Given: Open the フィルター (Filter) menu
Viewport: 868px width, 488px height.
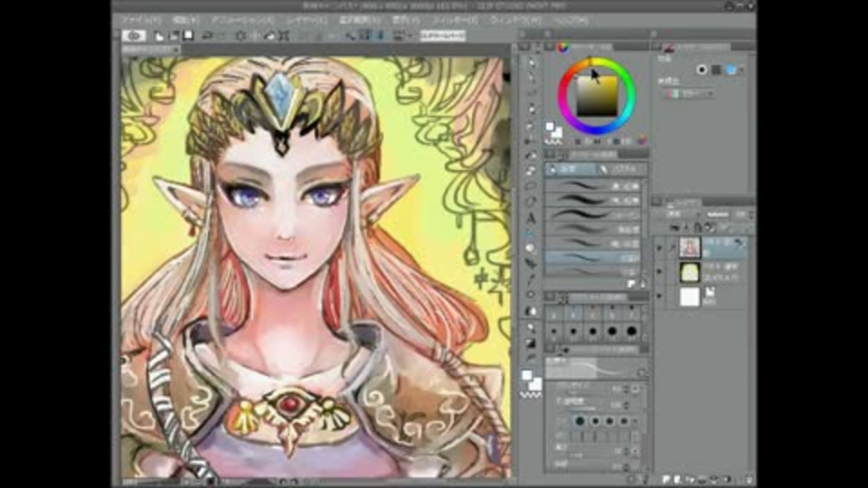Looking at the screenshot, I should click(x=455, y=20).
